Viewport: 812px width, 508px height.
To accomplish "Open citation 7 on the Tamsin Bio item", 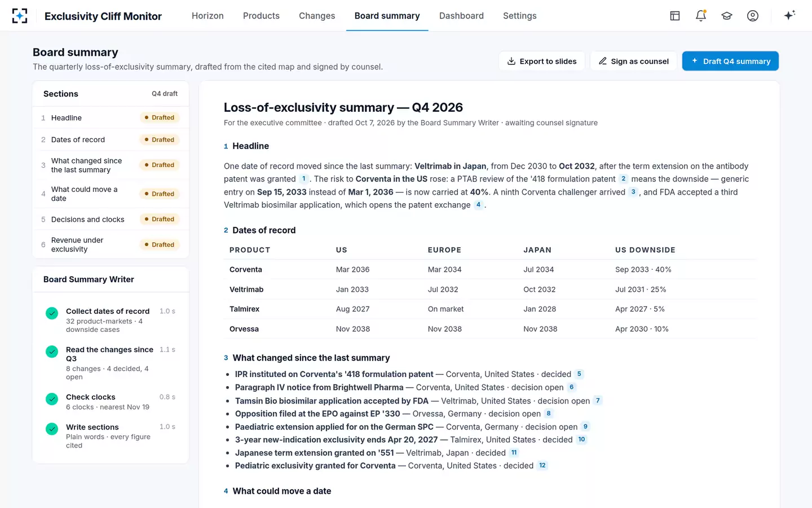I will point(598,401).
